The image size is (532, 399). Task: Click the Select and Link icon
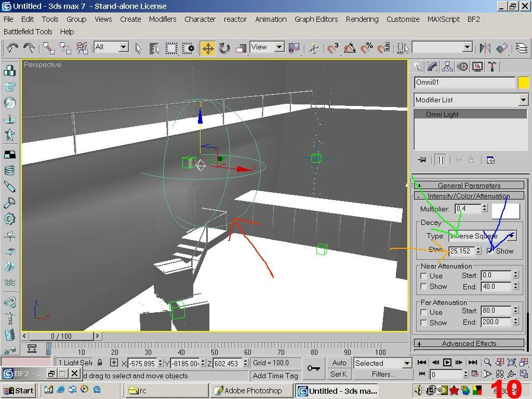coord(49,48)
